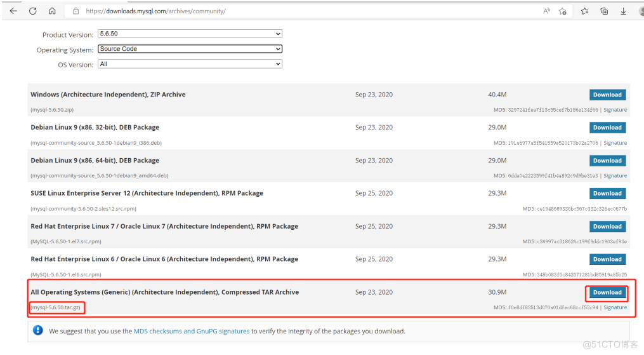Download Debian Linux 9 64-bit DEB package
Image resolution: width=644 pixels, height=355 pixels.
(607, 161)
